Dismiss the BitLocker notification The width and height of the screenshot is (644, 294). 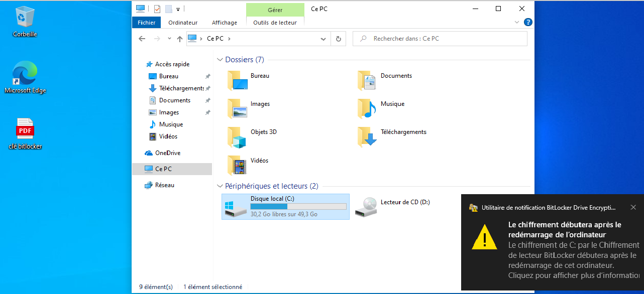(633, 207)
